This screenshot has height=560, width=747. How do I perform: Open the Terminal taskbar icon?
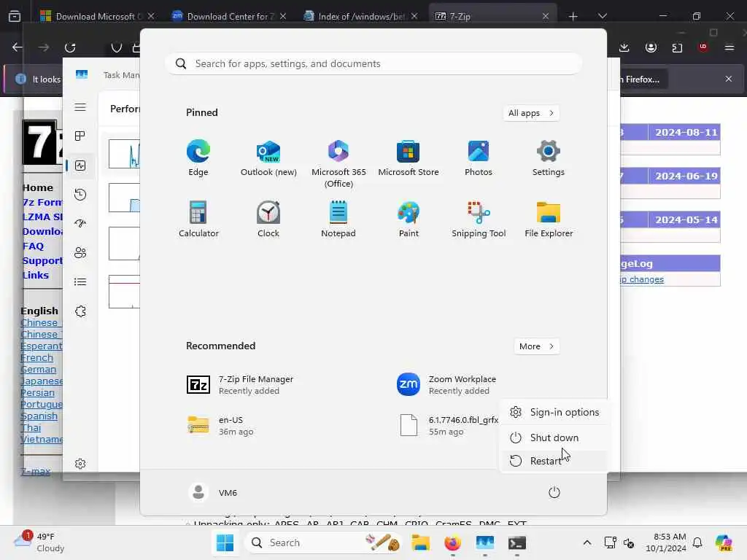517,542
